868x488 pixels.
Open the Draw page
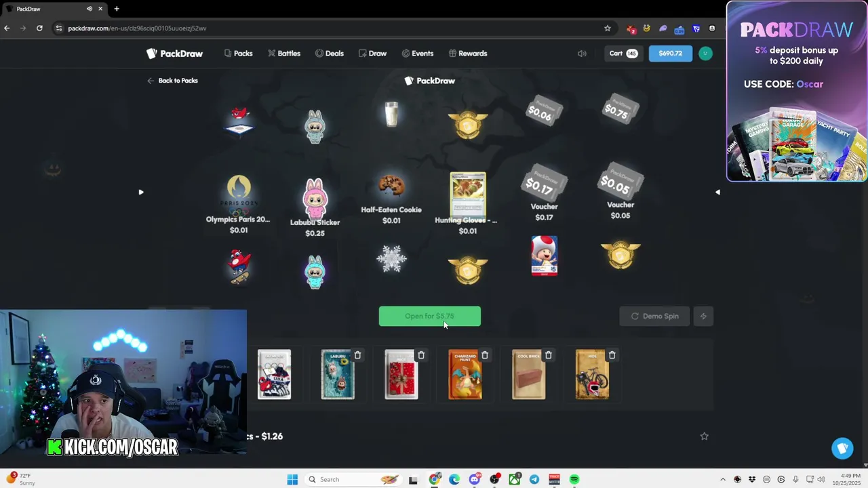372,54
